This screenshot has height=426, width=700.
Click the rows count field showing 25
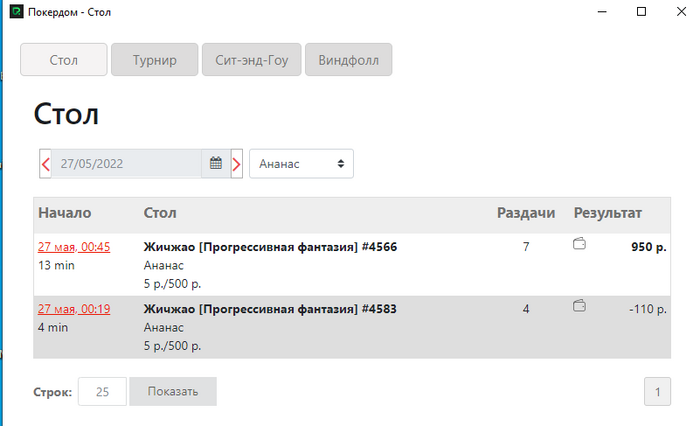click(x=102, y=392)
